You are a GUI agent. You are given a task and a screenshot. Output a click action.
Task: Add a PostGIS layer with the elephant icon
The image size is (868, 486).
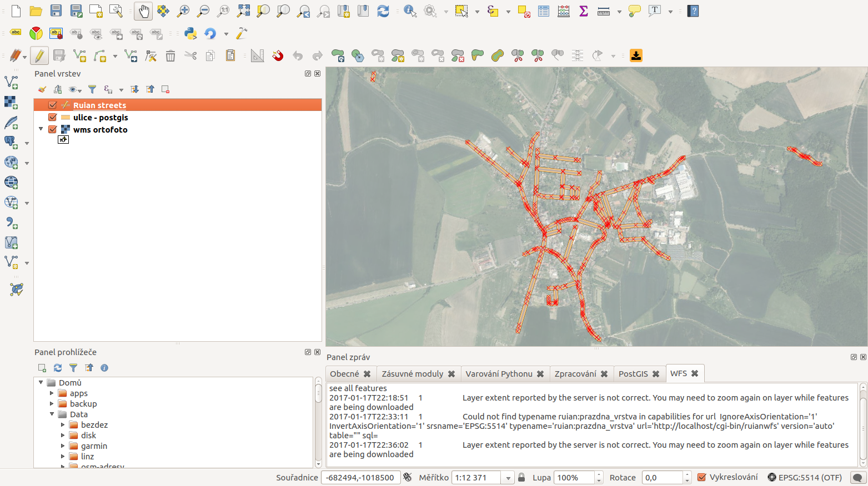(11, 142)
